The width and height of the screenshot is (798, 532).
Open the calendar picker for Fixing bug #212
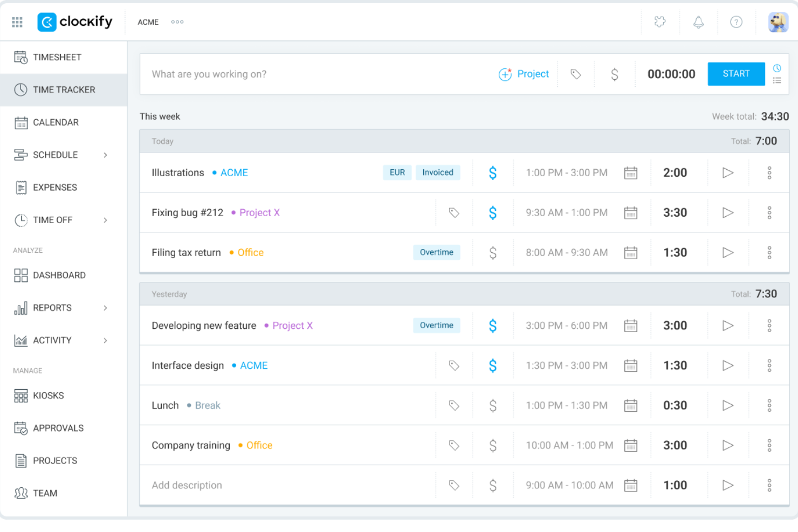pyautogui.click(x=631, y=212)
